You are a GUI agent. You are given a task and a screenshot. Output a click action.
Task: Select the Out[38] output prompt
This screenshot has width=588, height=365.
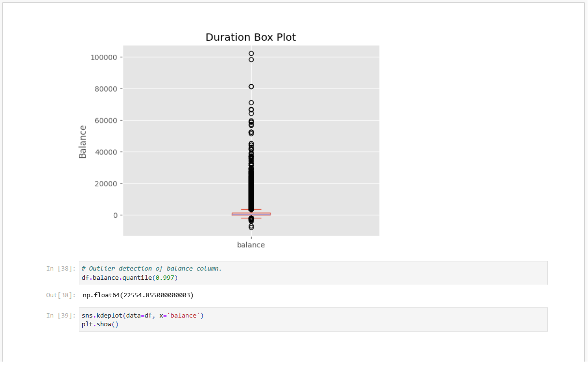click(60, 295)
